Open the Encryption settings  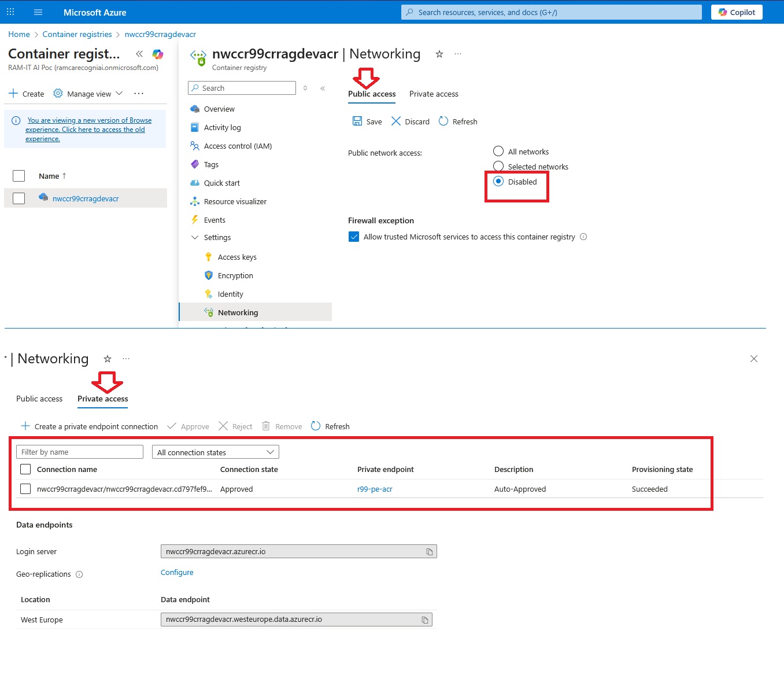[235, 275]
